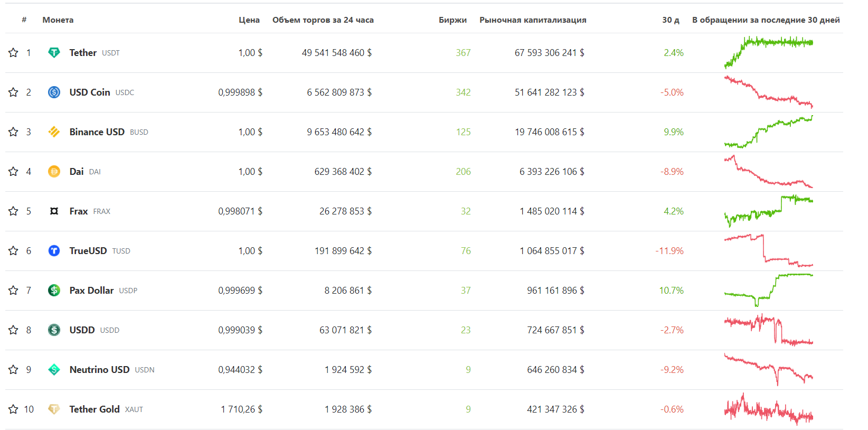Click the Binance USD logo icon
Viewport: 868px width, 430px height.
(54, 132)
